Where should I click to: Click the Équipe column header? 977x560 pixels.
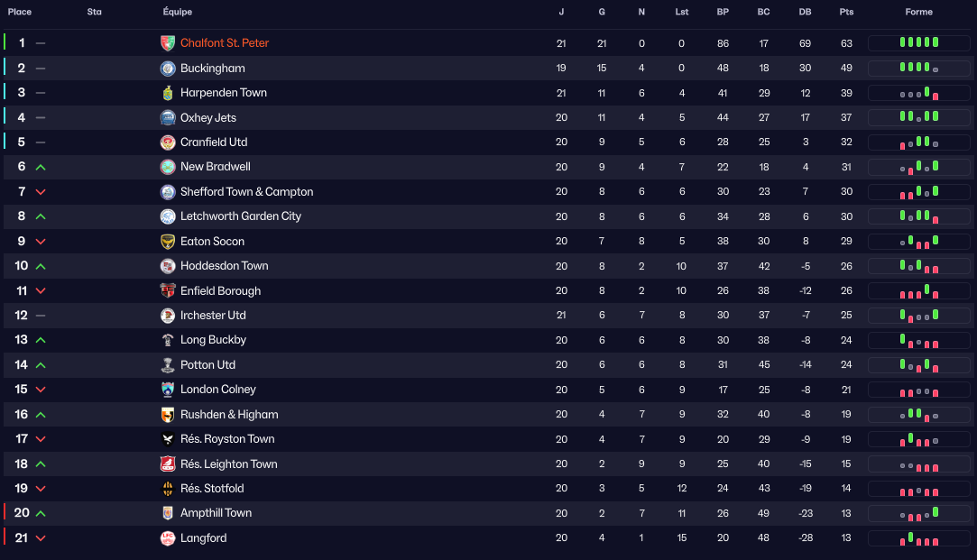(178, 12)
